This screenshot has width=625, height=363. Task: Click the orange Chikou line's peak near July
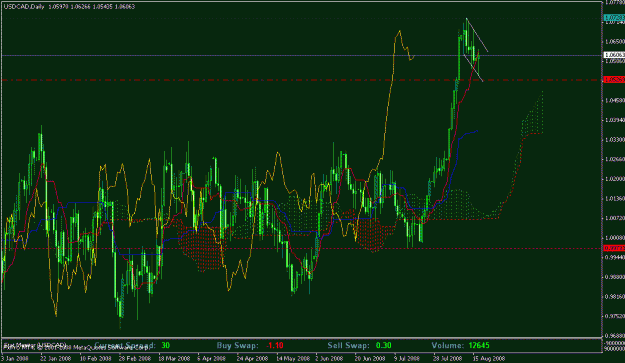(x=399, y=31)
